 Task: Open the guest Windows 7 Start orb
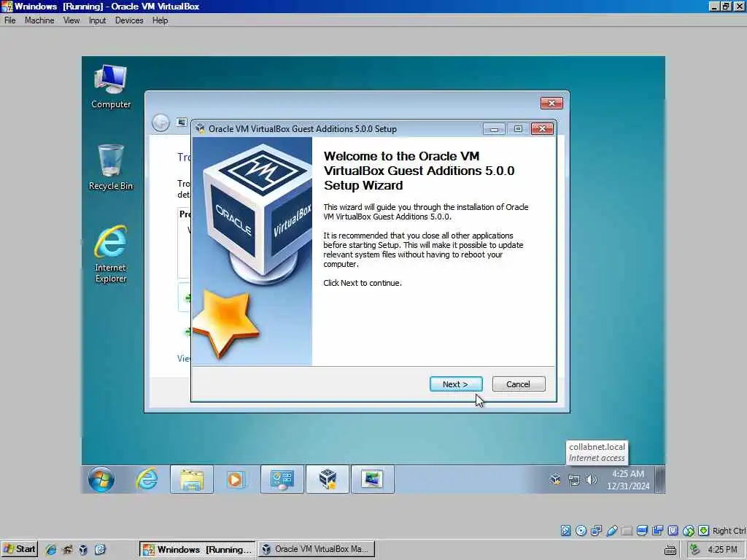101,479
